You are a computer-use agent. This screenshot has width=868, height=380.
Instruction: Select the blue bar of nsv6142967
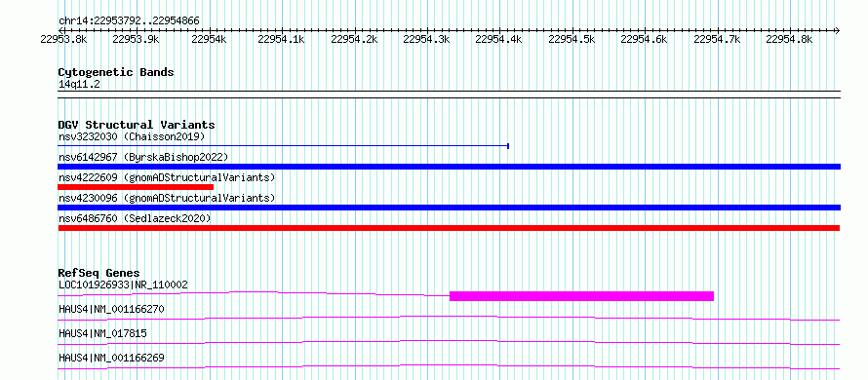[x=449, y=167]
